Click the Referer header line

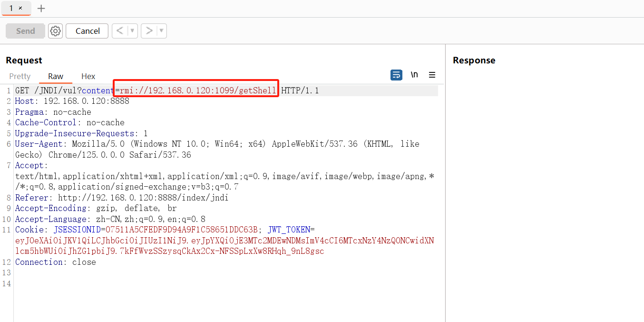coord(122,198)
